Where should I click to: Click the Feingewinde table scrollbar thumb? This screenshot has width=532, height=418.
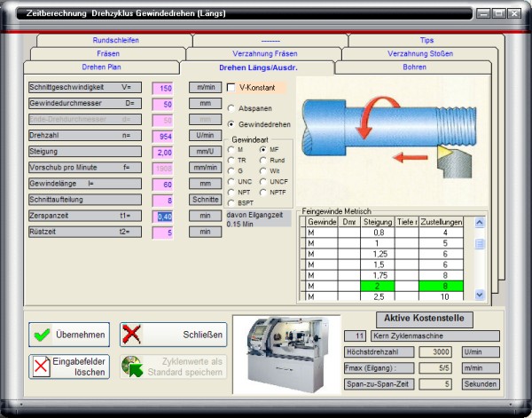(480, 244)
